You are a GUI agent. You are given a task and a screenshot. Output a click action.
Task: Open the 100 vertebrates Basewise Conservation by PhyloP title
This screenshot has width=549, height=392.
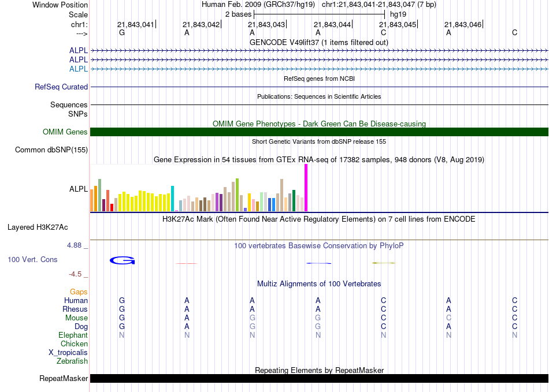tap(318, 246)
